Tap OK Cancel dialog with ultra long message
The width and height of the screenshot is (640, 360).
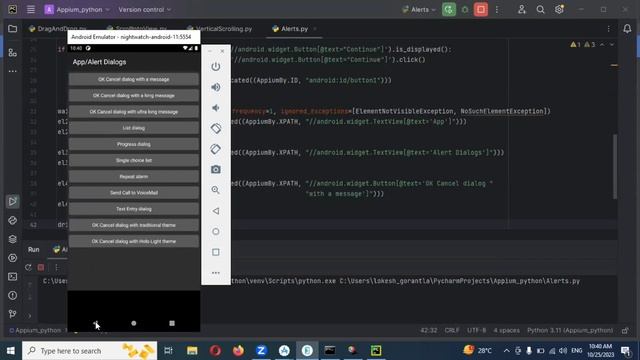point(133,111)
